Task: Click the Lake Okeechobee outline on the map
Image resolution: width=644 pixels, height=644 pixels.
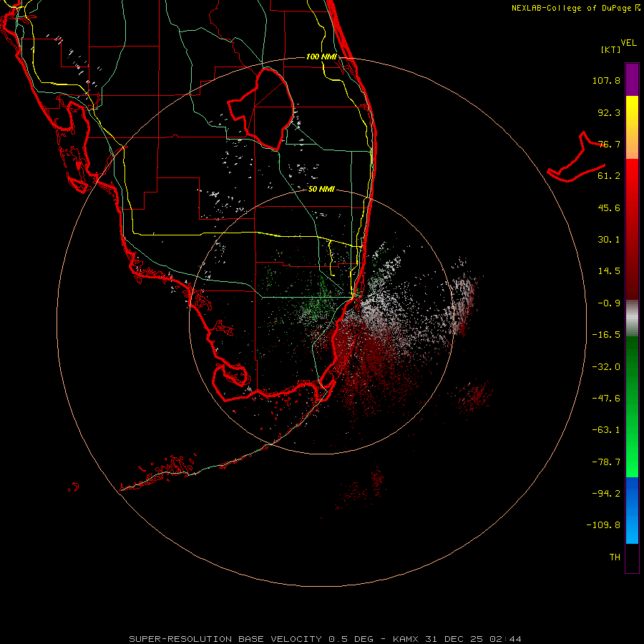Action: point(260,109)
